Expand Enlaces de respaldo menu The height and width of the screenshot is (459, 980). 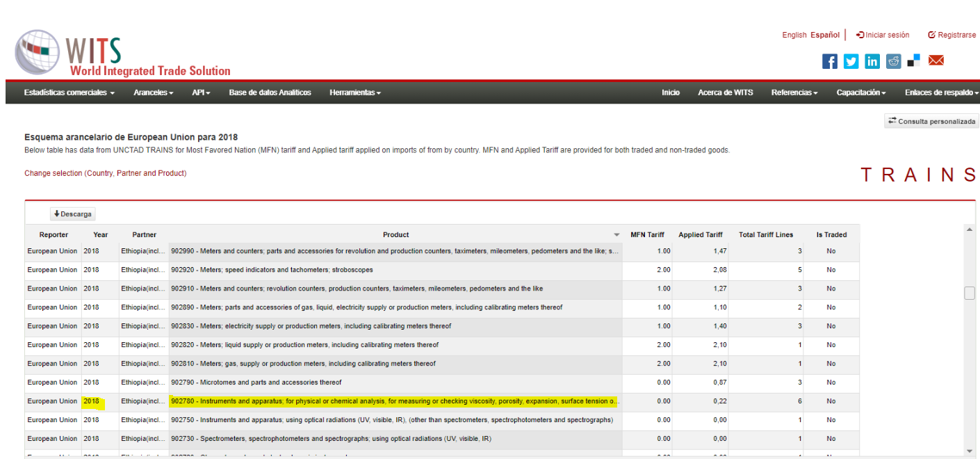coord(942,92)
